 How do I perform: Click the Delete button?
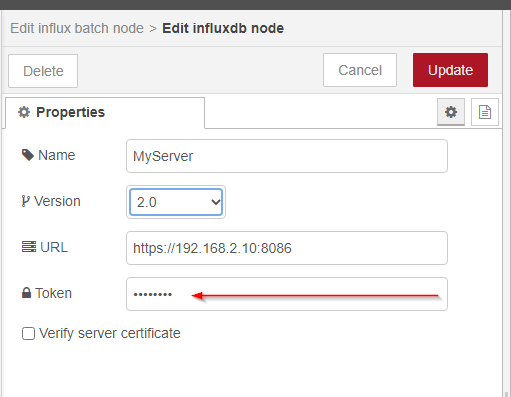(43, 71)
